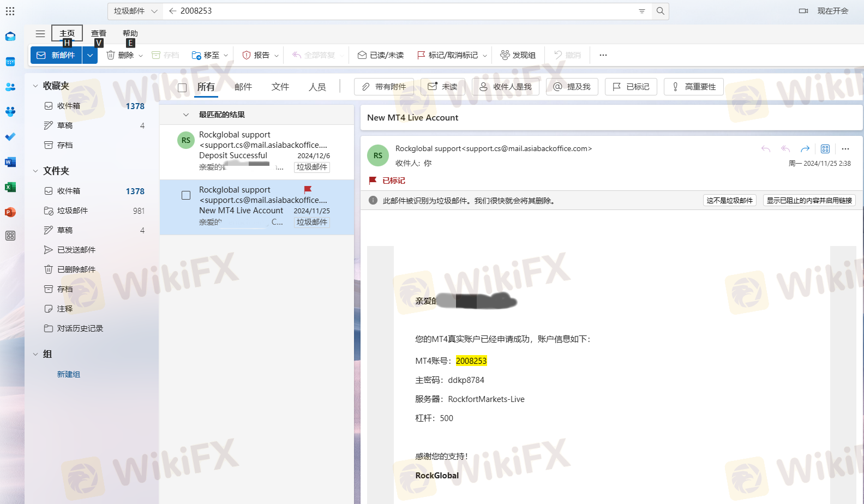
Task: Open the 删除 dropdown arrow
Action: [141, 56]
